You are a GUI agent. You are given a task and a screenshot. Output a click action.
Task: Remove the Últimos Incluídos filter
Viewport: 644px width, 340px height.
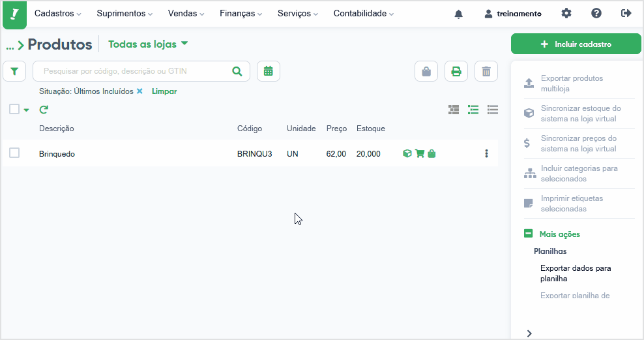click(x=139, y=91)
